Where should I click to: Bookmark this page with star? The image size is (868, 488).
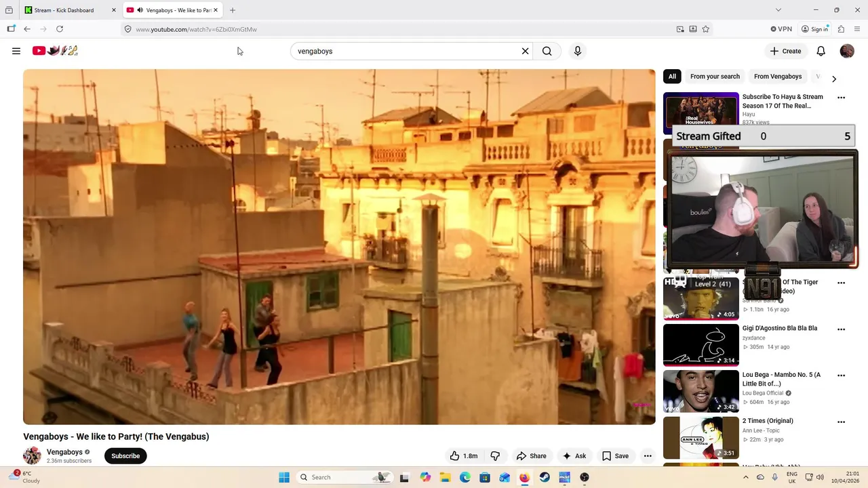pyautogui.click(x=706, y=29)
